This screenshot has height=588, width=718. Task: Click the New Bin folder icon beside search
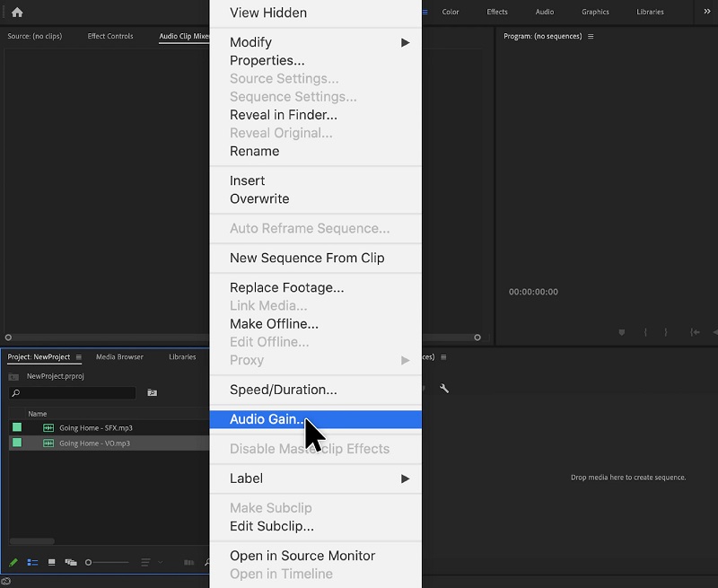point(152,393)
